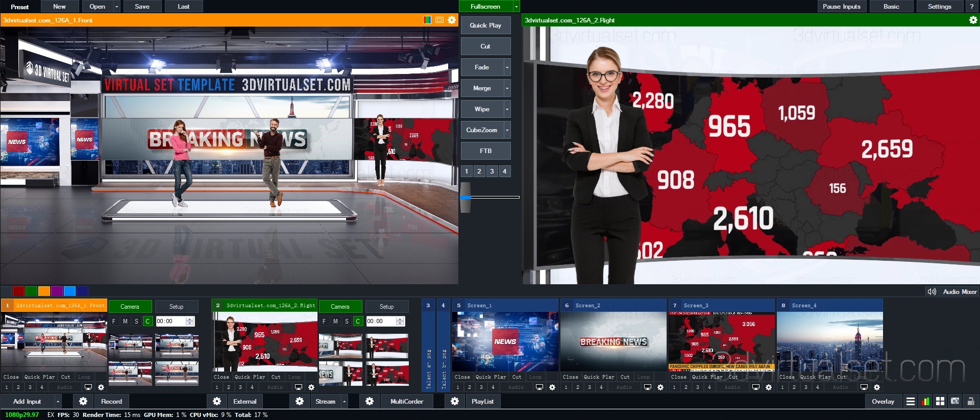Click monitor icon on input 2 Right

coord(299,387)
